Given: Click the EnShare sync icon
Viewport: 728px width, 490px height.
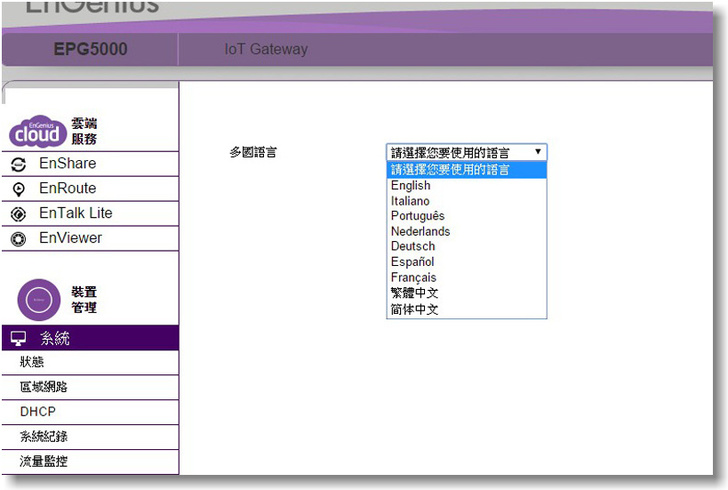Looking at the screenshot, I should point(18,164).
